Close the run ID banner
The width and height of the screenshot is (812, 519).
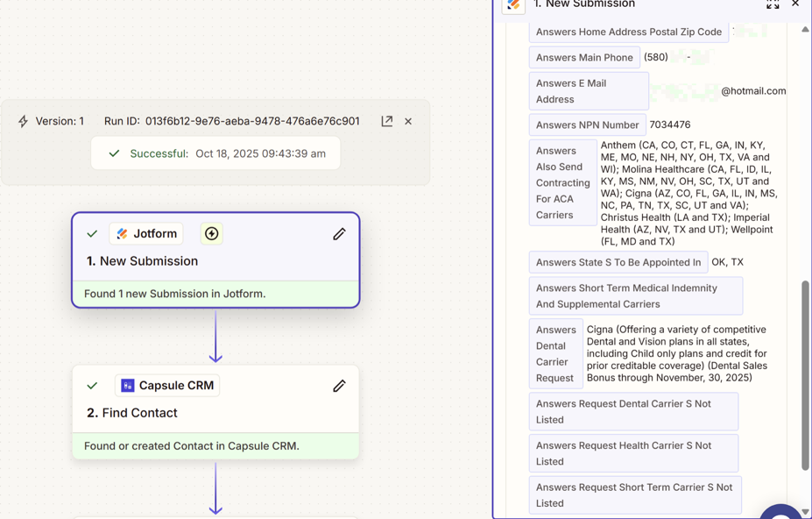tap(408, 121)
